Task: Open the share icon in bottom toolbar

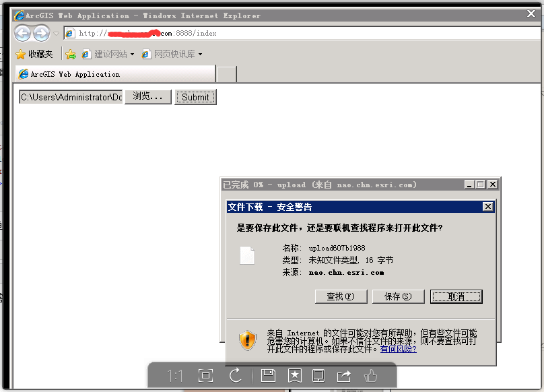Action: pos(345,375)
